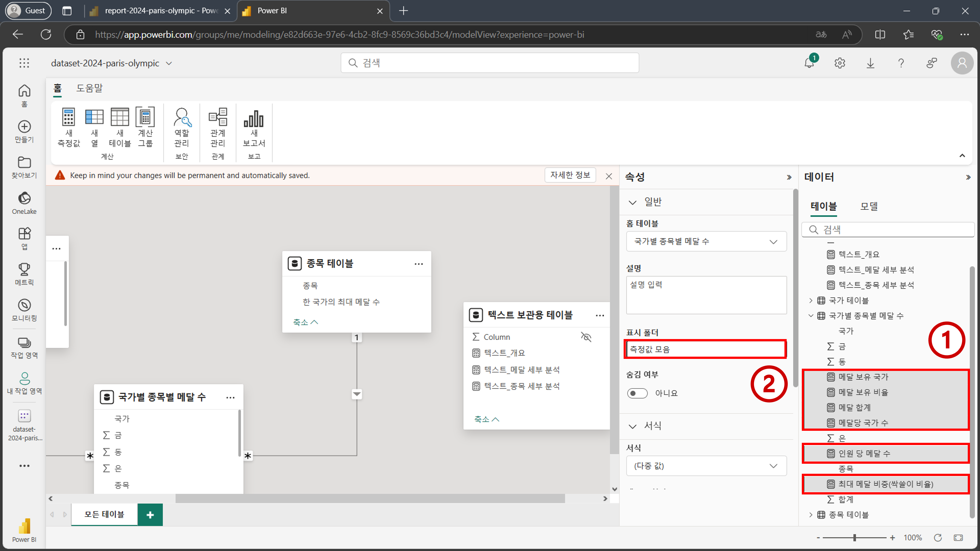Open 역할 관리 (manage roles)

tap(182, 127)
